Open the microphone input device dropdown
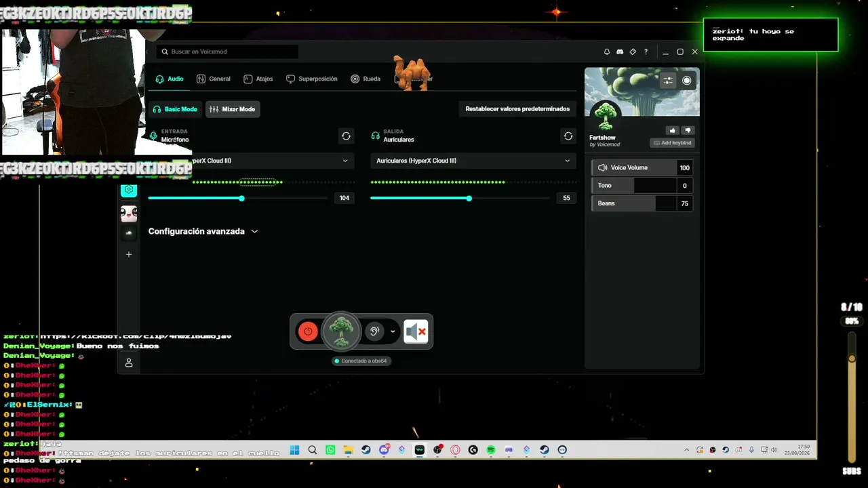The image size is (868, 488). click(250, 161)
